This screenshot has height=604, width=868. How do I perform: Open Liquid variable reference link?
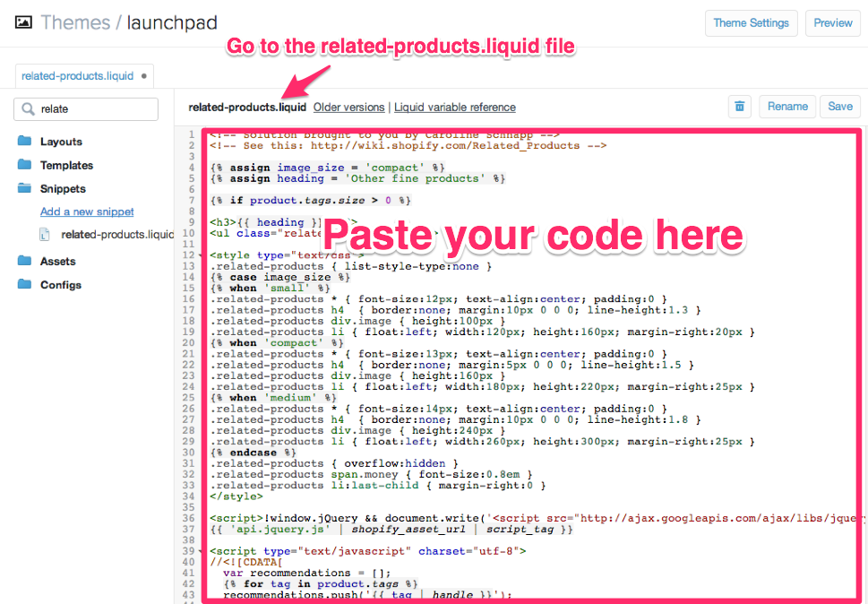tap(455, 108)
